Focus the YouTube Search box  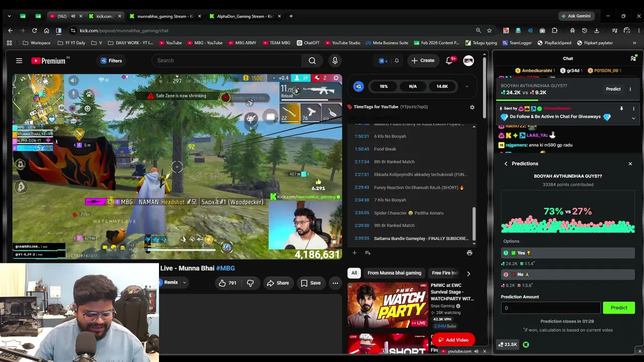pos(226,60)
